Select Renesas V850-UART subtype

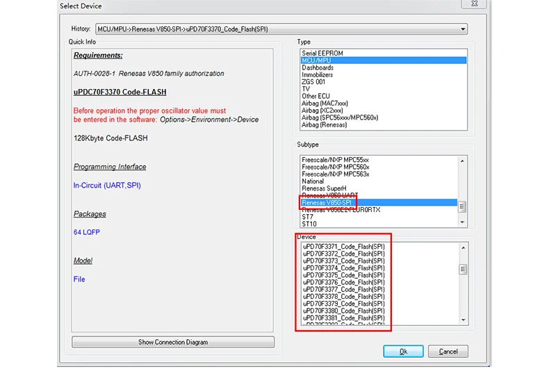379,195
